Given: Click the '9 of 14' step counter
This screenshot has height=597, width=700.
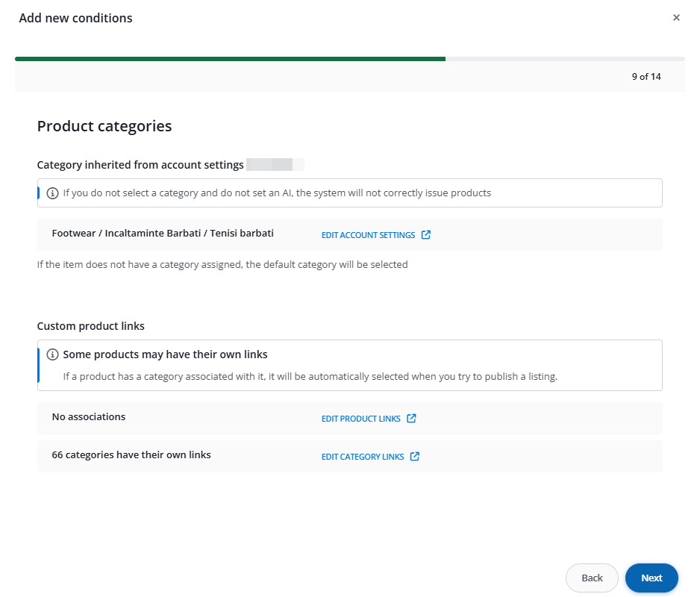Looking at the screenshot, I should pyautogui.click(x=646, y=76).
